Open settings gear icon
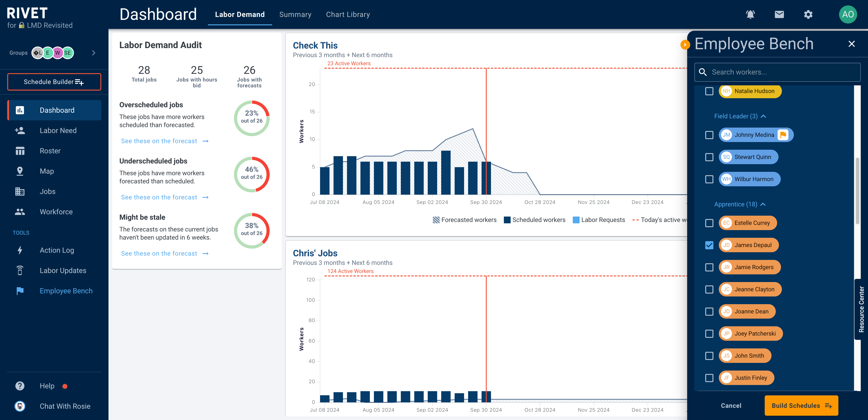This screenshot has width=868, height=420. pyautogui.click(x=808, y=14)
